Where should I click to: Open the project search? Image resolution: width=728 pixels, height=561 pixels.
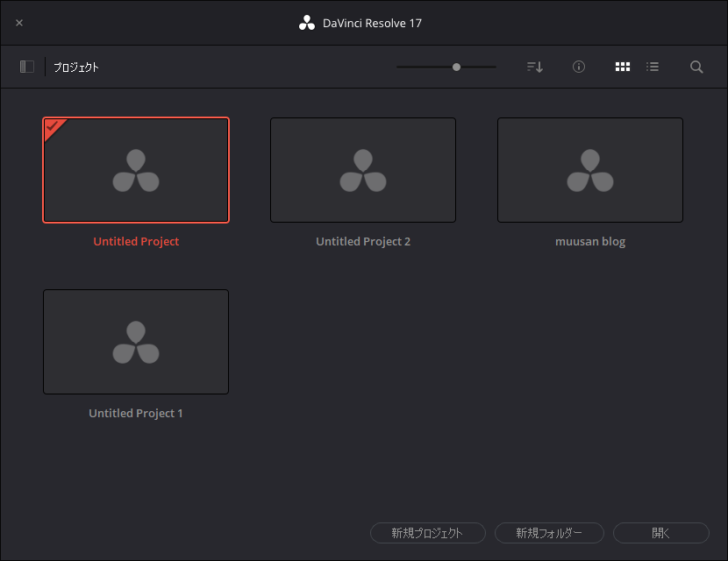tap(696, 67)
